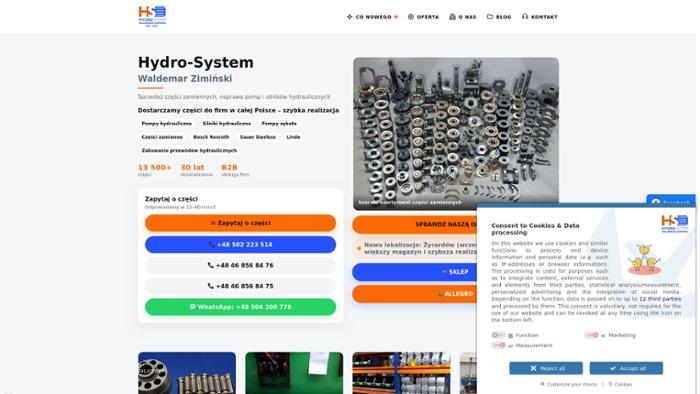Toggle the Function cookie switch

[498, 335]
